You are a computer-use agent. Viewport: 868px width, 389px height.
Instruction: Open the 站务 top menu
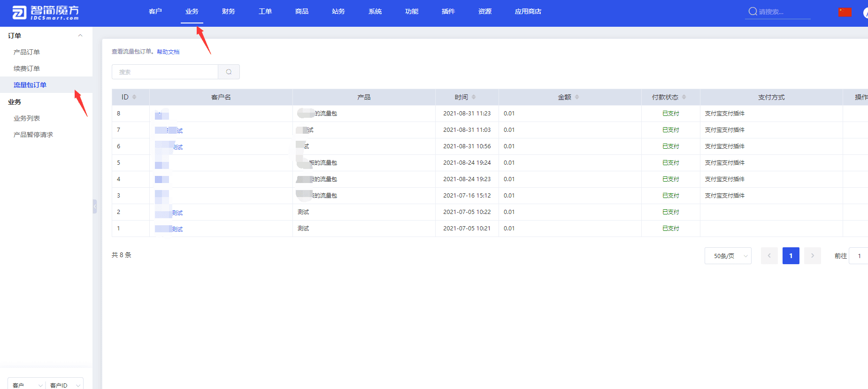tap(338, 11)
